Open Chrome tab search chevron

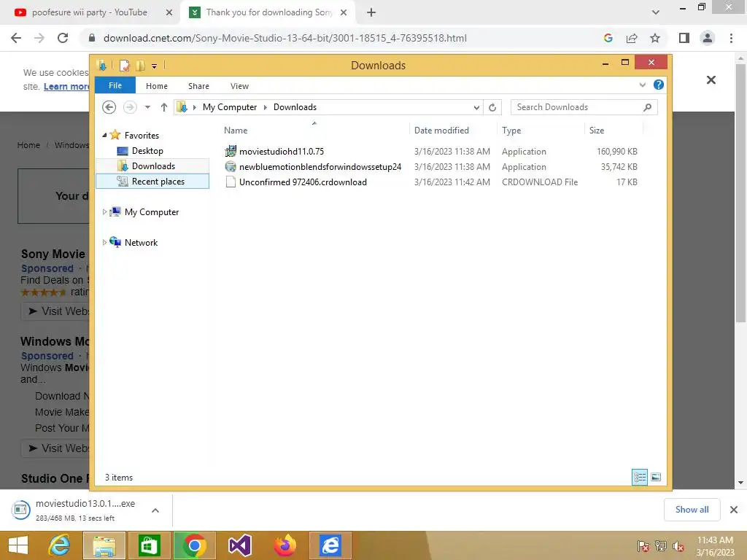coord(656,12)
